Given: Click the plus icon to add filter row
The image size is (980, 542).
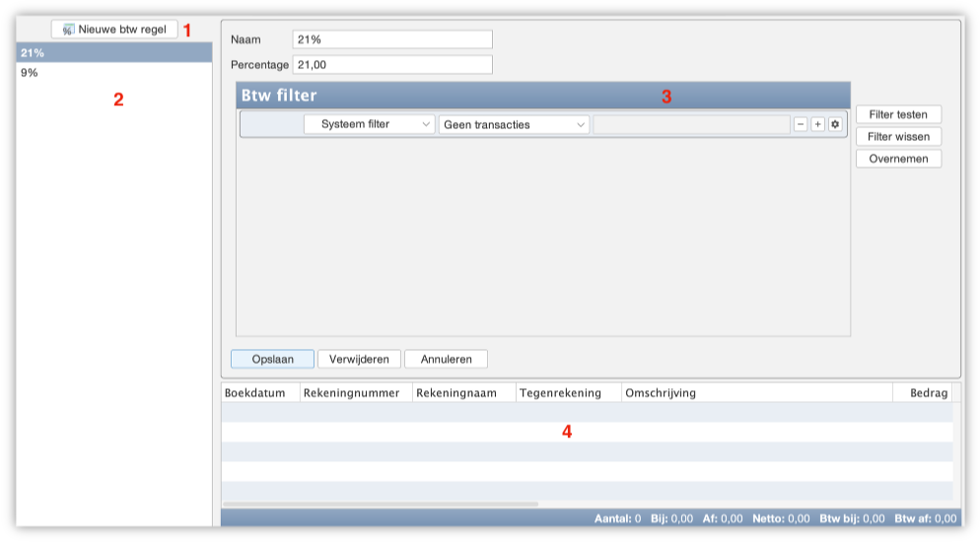Looking at the screenshot, I should (x=817, y=124).
